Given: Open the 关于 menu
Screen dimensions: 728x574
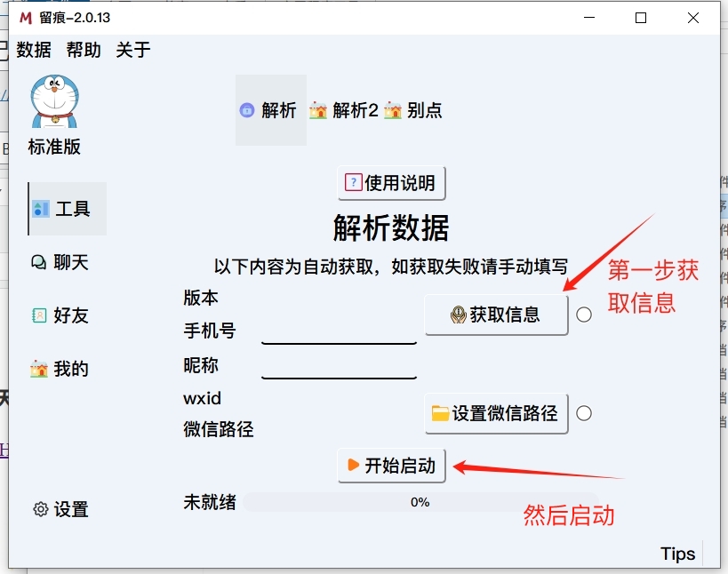Looking at the screenshot, I should point(133,50).
